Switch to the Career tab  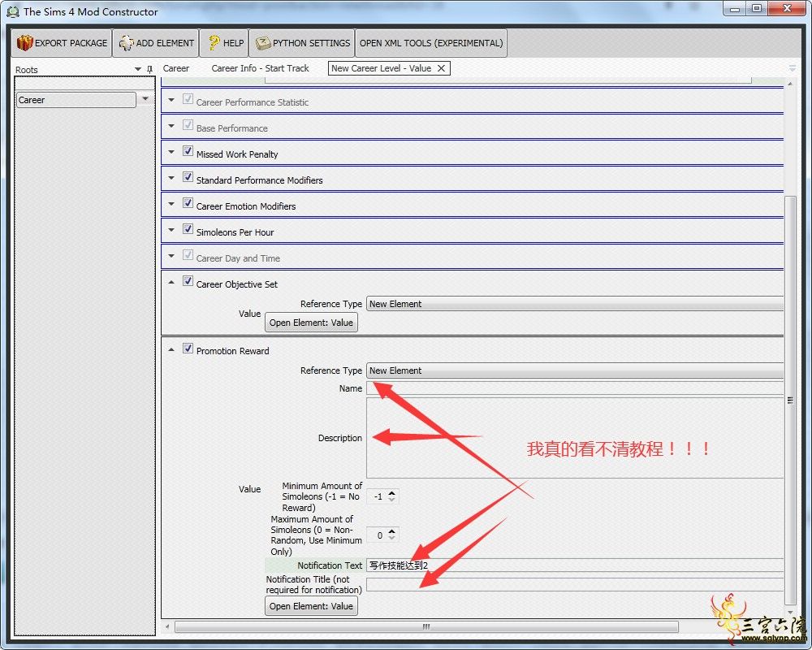176,68
